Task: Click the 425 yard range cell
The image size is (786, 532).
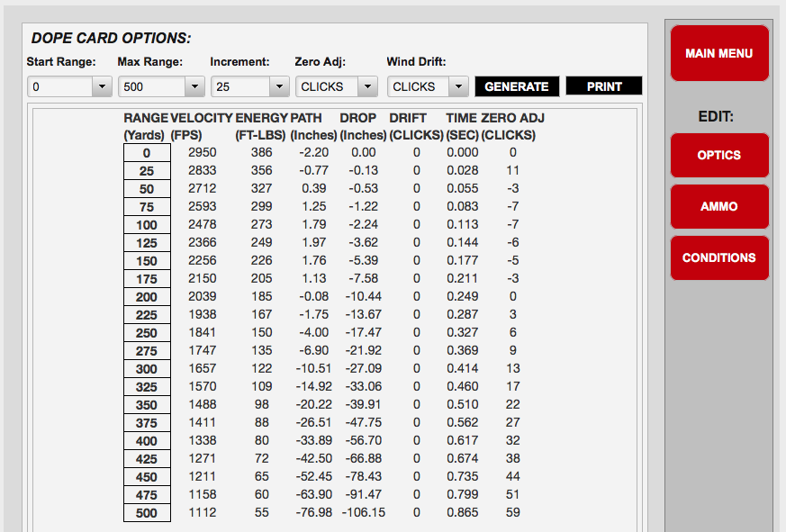Action: click(x=147, y=459)
